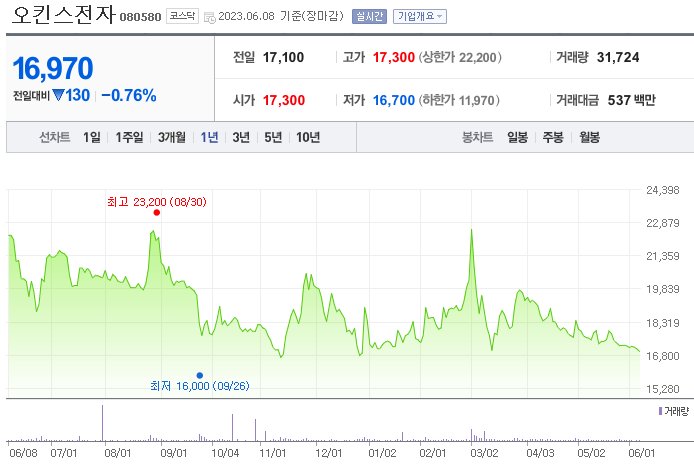Click the stock code 080580
694x475 pixels.
pos(140,17)
